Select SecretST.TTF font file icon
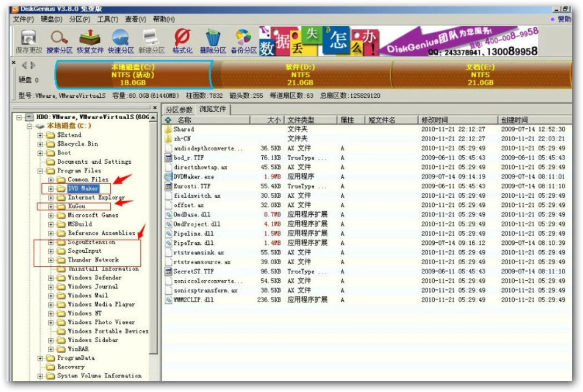The width and height of the screenshot is (583, 392). [168, 271]
